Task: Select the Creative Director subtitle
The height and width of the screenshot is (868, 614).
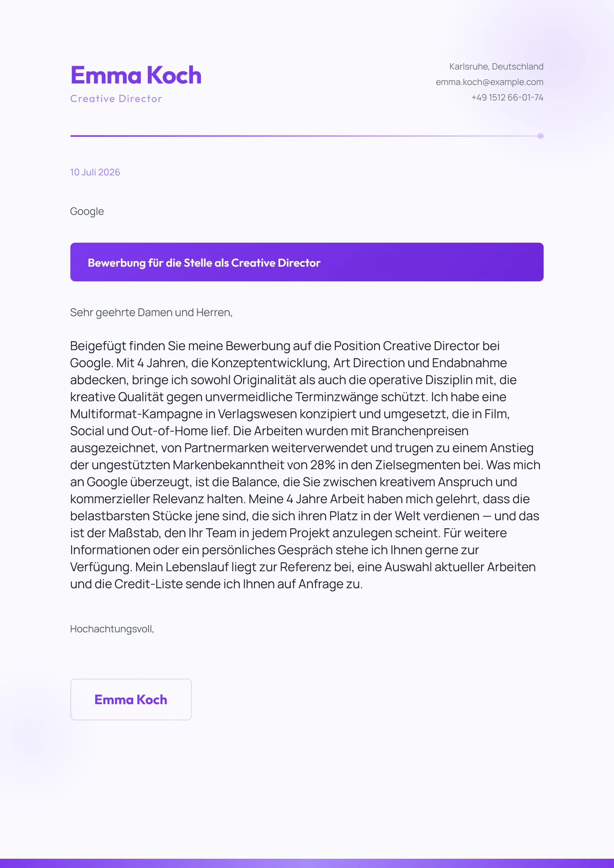Action: (116, 99)
